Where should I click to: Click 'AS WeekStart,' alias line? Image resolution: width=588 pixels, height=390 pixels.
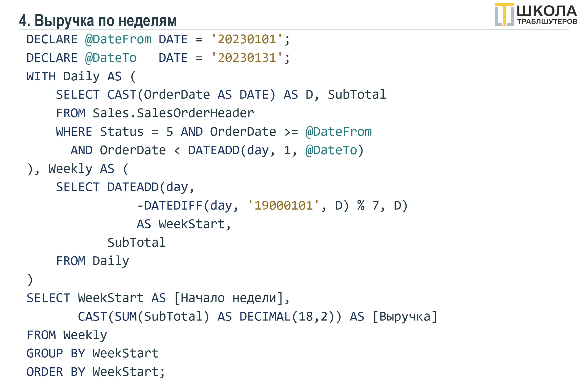point(184,224)
